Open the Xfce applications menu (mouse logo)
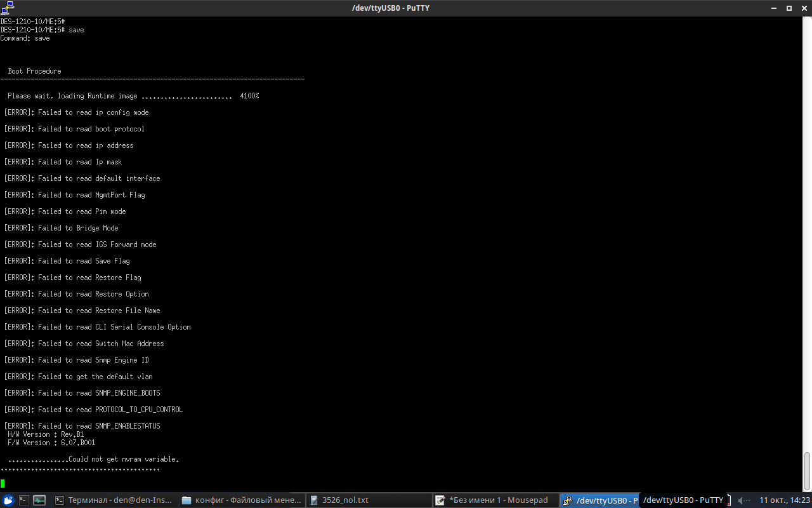Screen dimensions: 812x508 point(8,500)
